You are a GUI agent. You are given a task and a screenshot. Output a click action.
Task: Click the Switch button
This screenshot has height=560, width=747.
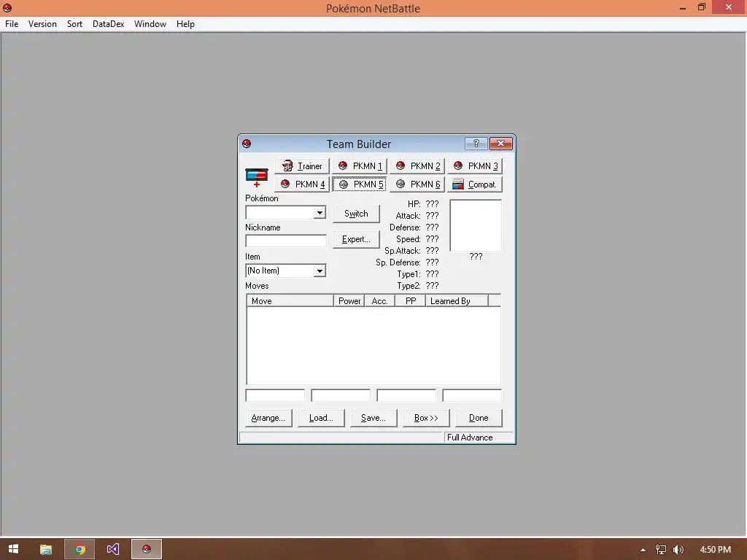[x=356, y=214]
